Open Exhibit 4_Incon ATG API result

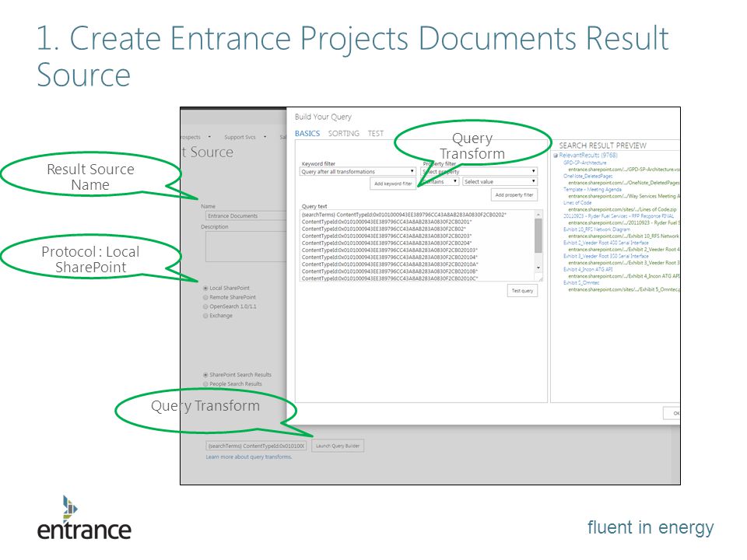point(588,269)
